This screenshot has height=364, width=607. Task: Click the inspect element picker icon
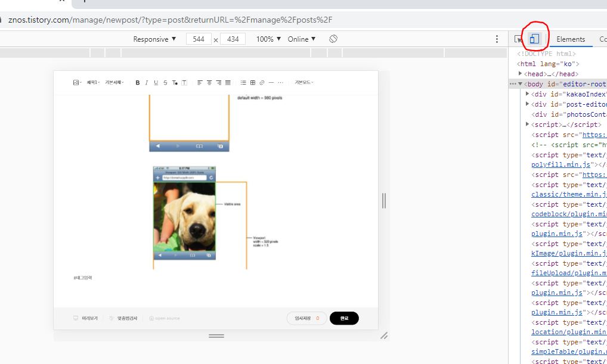tap(518, 39)
